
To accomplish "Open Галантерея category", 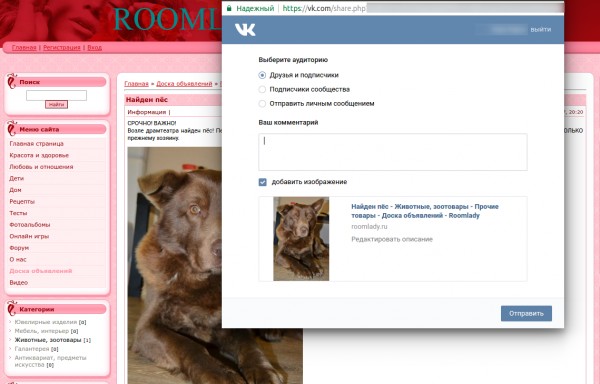I will click(31, 349).
